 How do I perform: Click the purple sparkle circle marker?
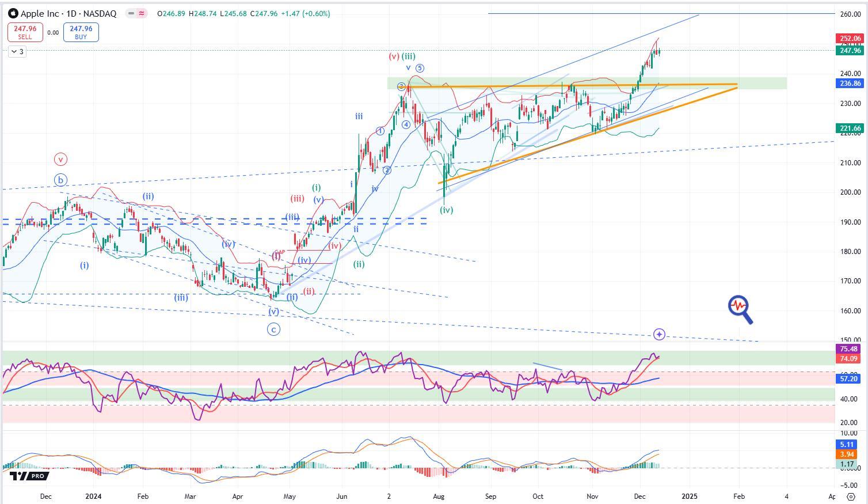659,334
